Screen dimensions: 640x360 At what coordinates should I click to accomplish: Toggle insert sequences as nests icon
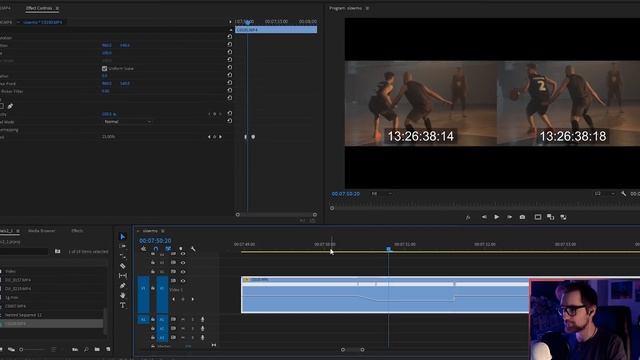pos(143,249)
